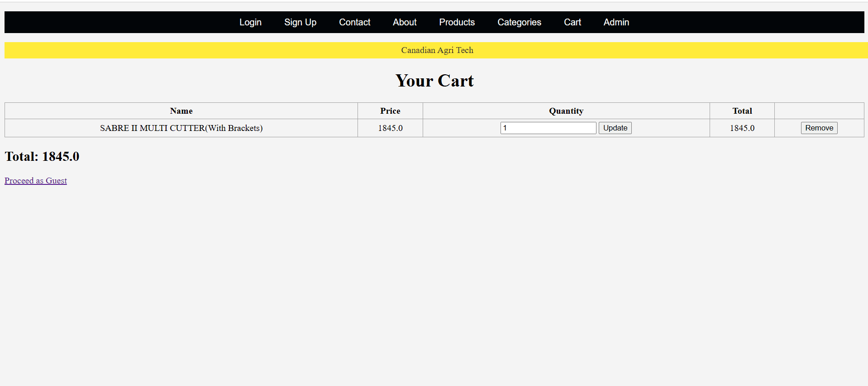Click the Quantity column header
The width and height of the screenshot is (868, 386).
coord(566,111)
